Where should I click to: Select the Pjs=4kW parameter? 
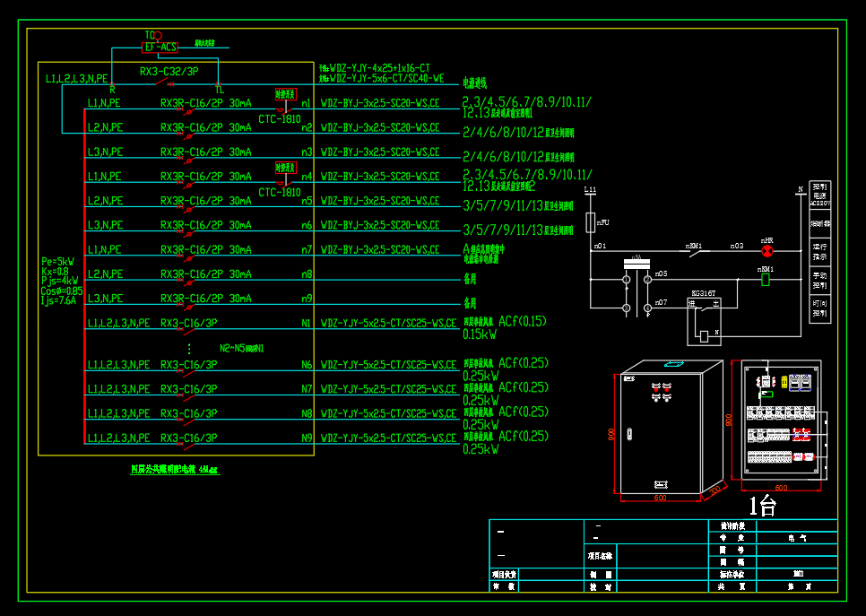tap(60, 282)
